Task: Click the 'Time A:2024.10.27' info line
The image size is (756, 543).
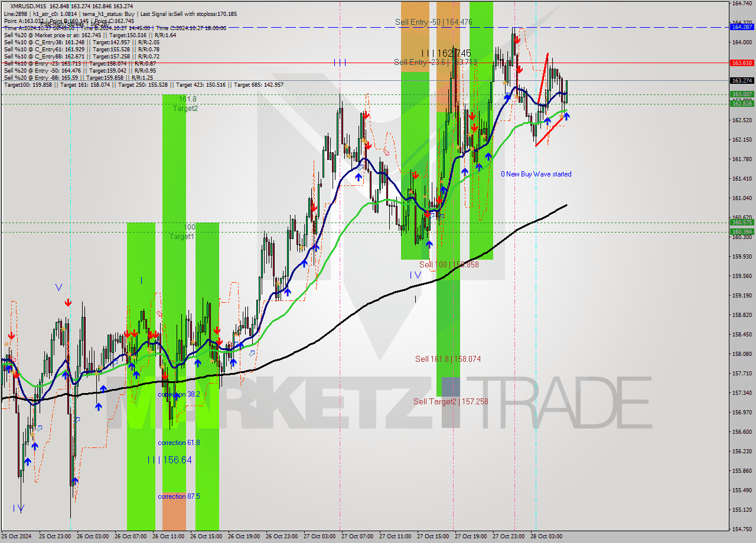Action: click(x=115, y=28)
